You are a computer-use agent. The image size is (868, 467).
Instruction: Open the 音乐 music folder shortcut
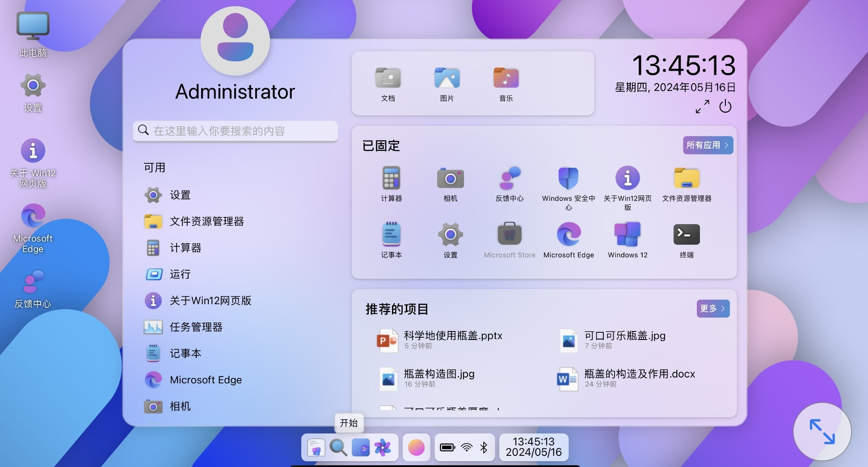[506, 84]
